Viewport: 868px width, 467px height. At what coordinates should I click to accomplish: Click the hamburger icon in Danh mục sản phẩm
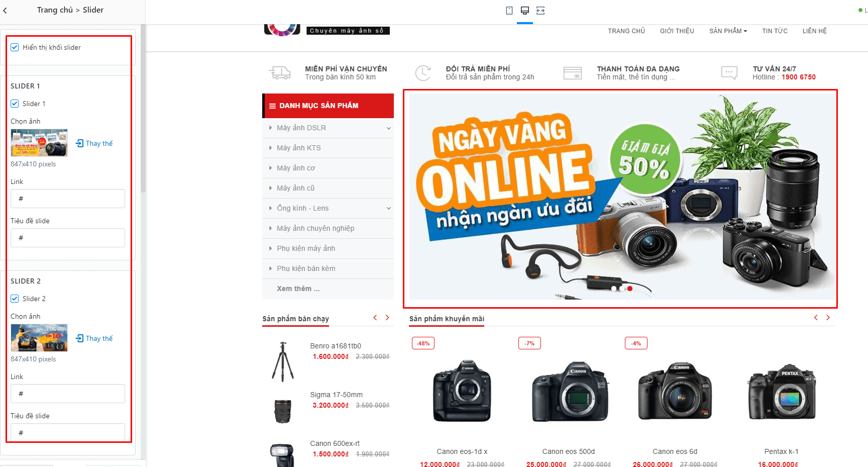pyautogui.click(x=272, y=106)
